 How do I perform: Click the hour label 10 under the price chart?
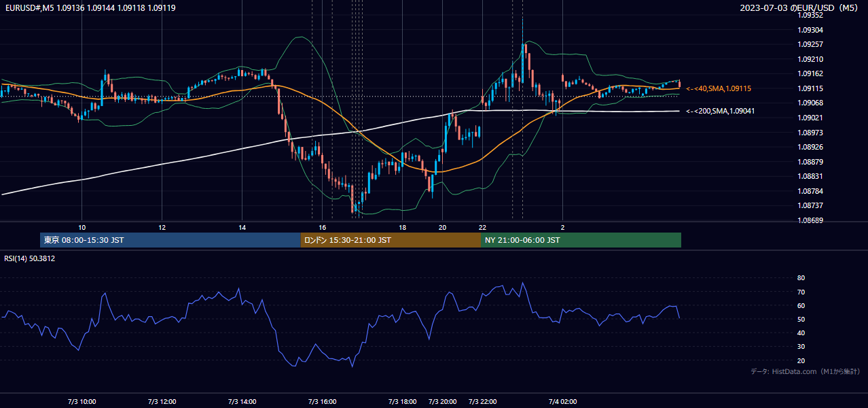82,227
